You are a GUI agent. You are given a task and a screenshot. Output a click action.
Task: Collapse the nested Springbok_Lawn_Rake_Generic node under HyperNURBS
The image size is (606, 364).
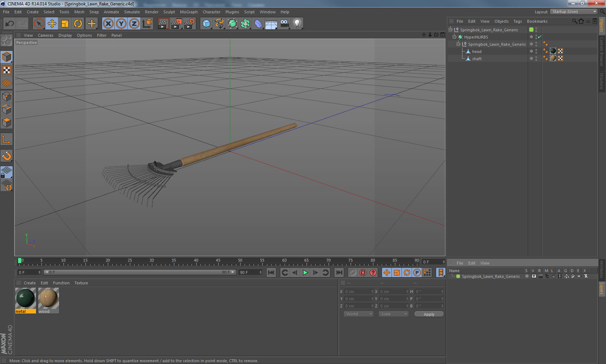pos(458,44)
